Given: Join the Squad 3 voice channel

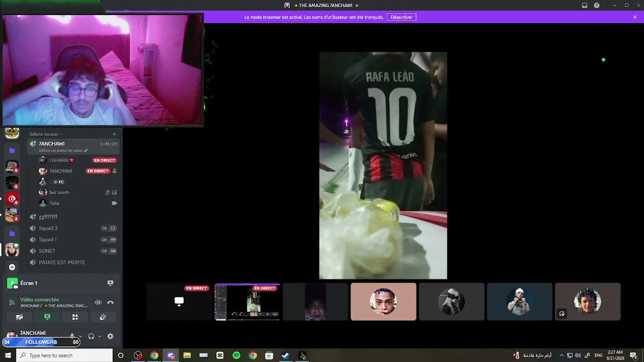Looking at the screenshot, I should (73, 228).
